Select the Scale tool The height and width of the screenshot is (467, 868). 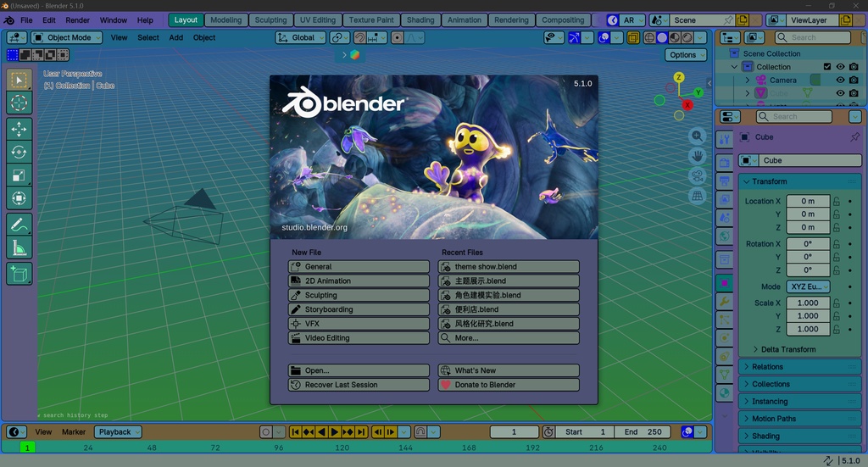(19, 175)
